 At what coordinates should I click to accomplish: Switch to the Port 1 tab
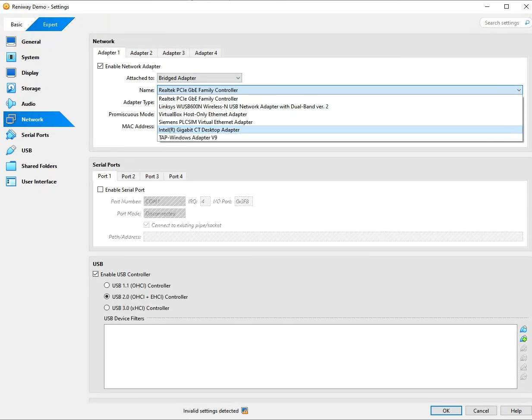[x=104, y=176]
